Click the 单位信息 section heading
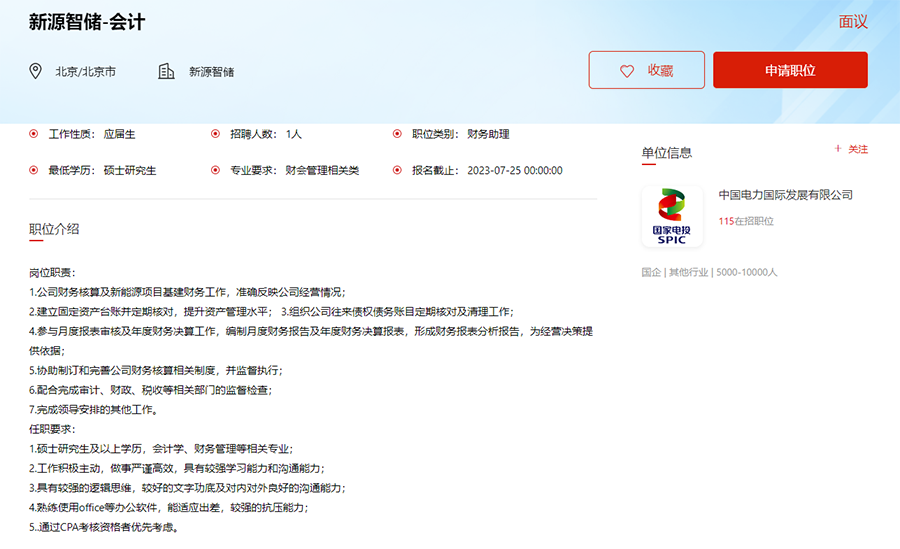The image size is (900, 549). [x=666, y=153]
